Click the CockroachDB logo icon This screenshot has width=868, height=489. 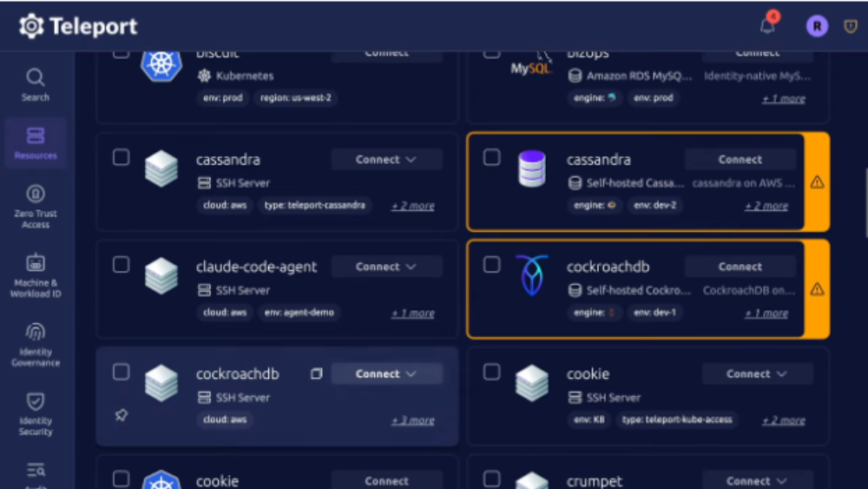tap(531, 275)
